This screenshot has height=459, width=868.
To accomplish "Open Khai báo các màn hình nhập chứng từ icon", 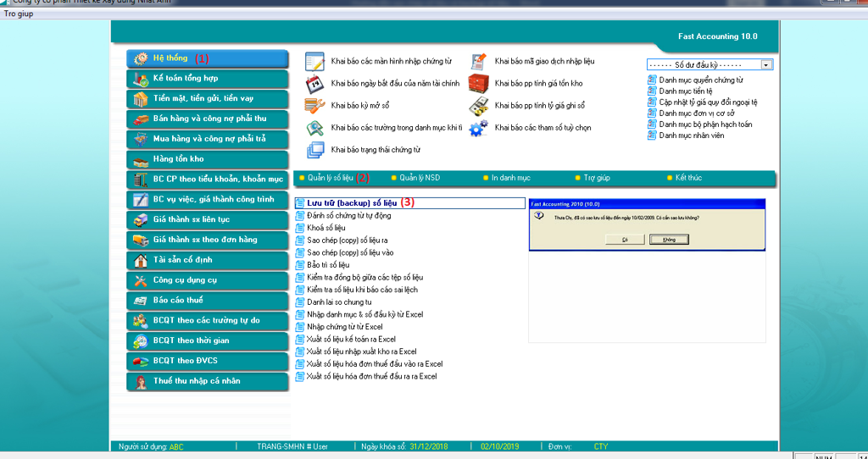I will point(314,61).
